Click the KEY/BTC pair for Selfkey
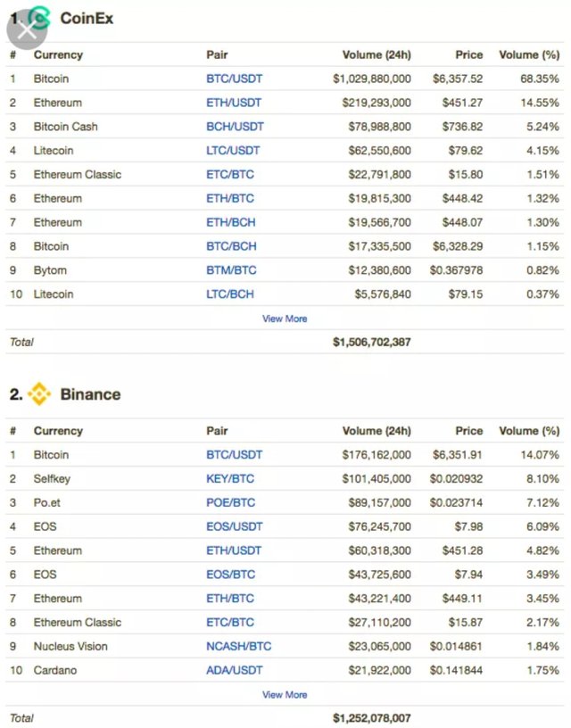The height and width of the screenshot is (728, 571). tap(229, 479)
